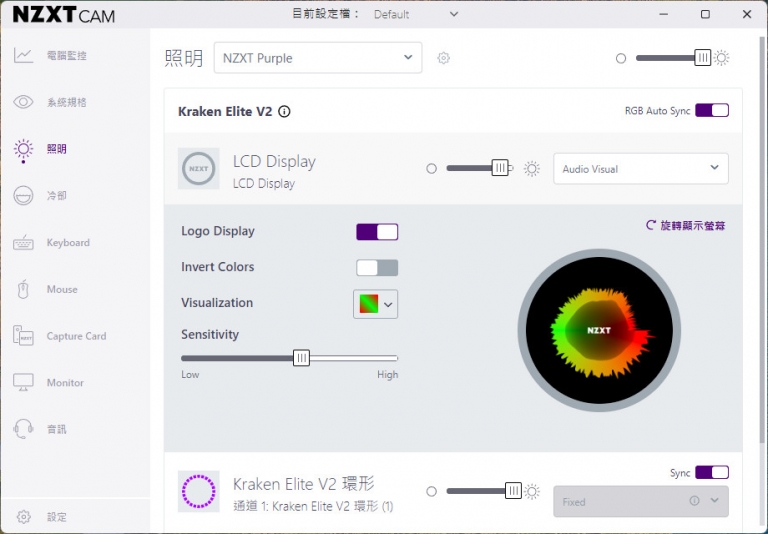
Task: Click the 'Low' sensitivity label
Action: coord(190,375)
